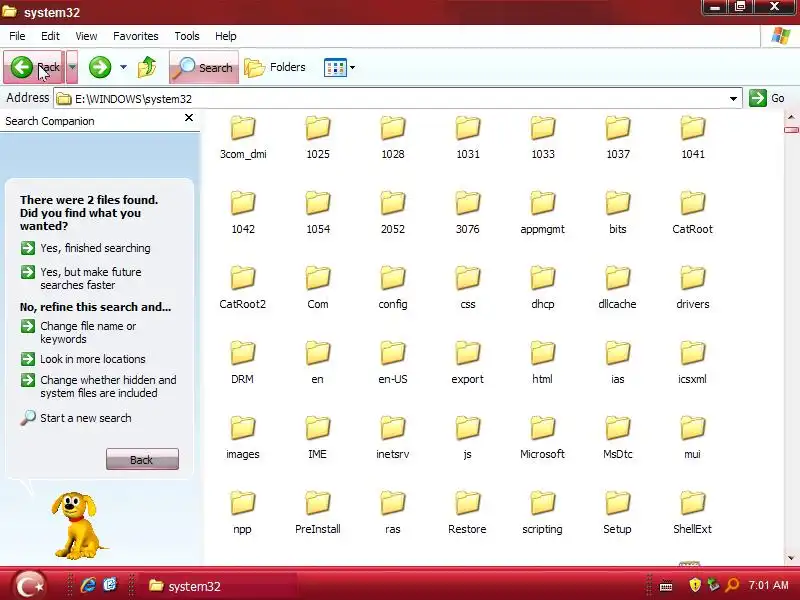Click the green Forward arrow button

coord(100,67)
